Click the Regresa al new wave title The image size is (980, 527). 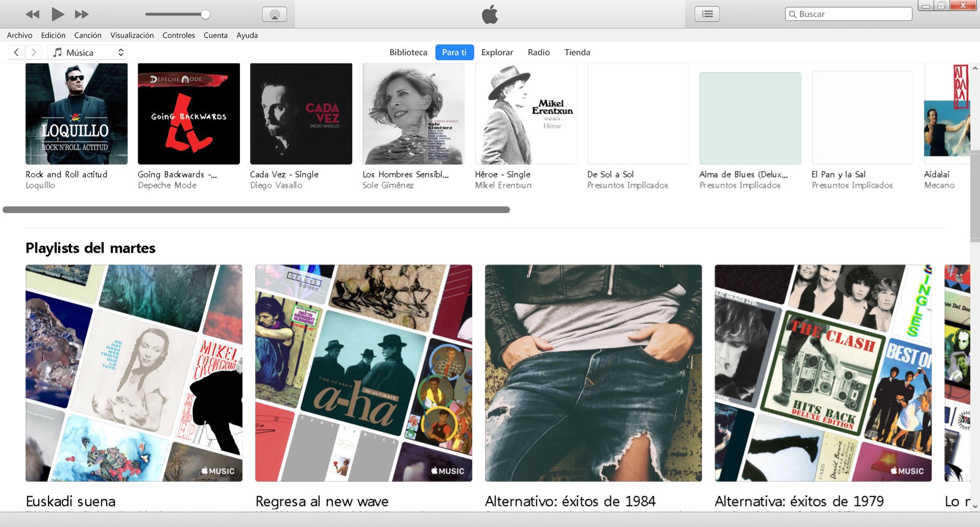pos(322,501)
